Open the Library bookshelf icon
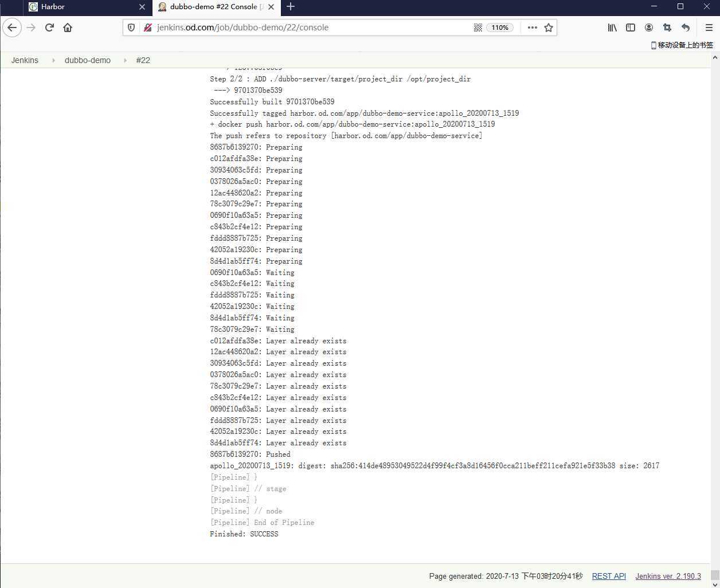 (612, 28)
